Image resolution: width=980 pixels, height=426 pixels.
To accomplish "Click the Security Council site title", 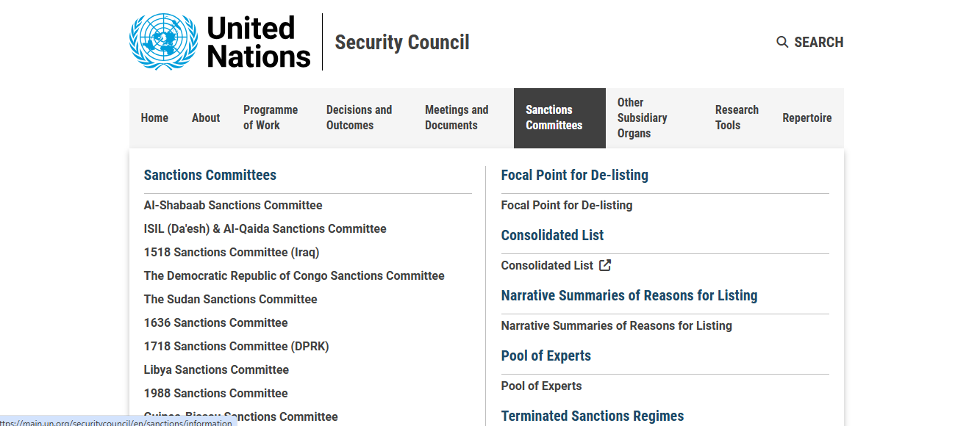I will pos(402,43).
